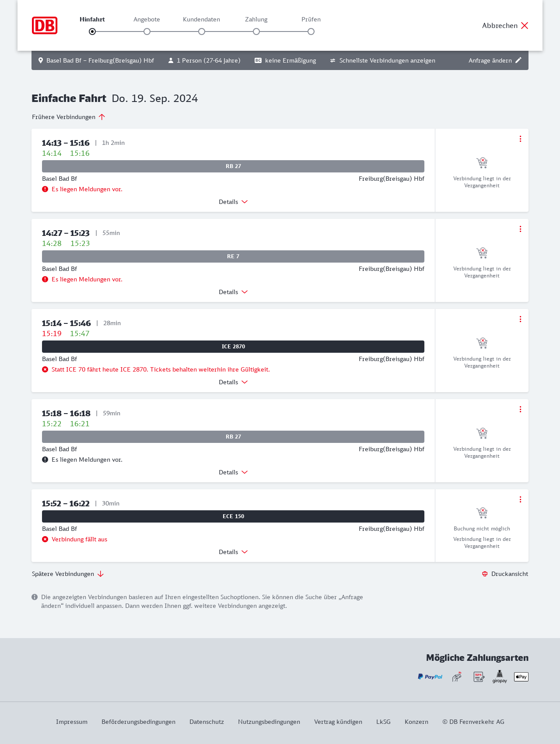This screenshot has width=560, height=744.
Task: Click the Apple Pay icon
Action: click(521, 677)
